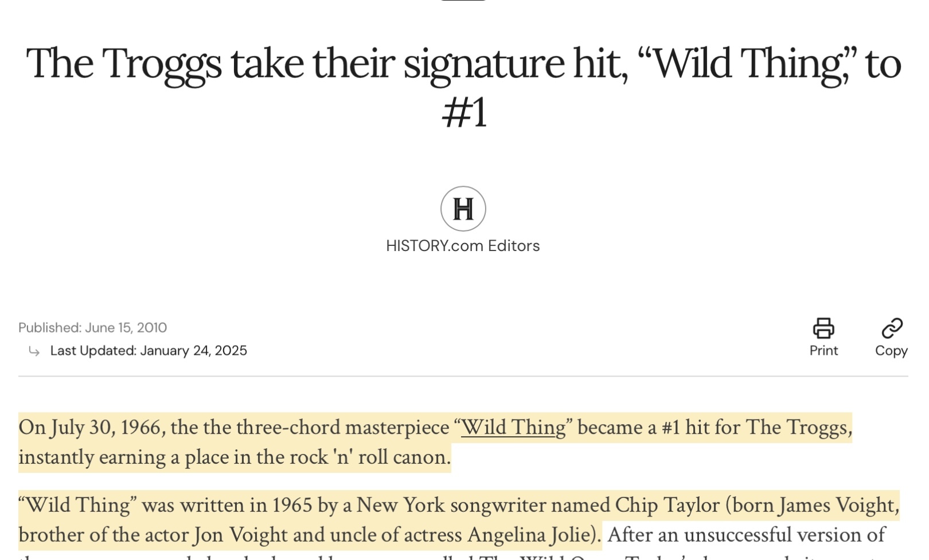Click the arrow icon beside Last Updated

34,351
